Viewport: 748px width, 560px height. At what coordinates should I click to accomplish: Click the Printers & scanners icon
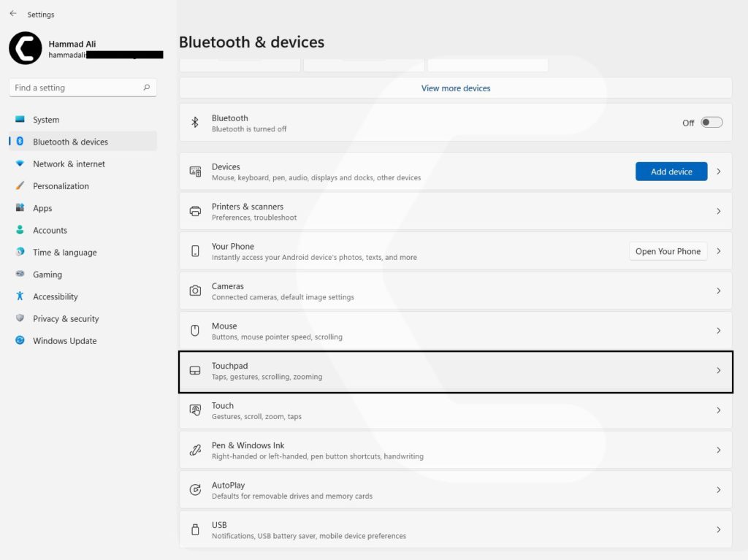click(194, 211)
